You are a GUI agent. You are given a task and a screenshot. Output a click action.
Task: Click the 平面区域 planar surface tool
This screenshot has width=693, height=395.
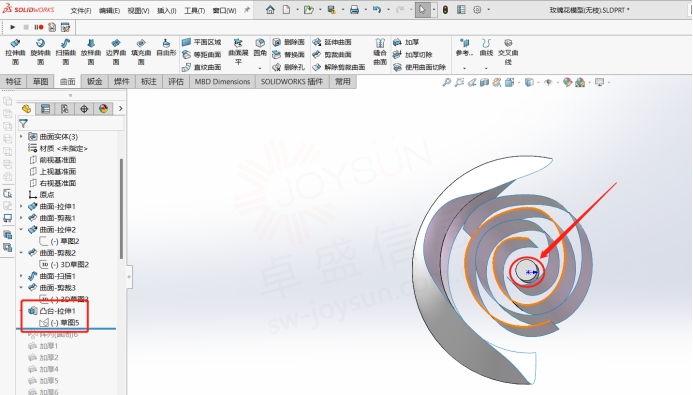202,42
